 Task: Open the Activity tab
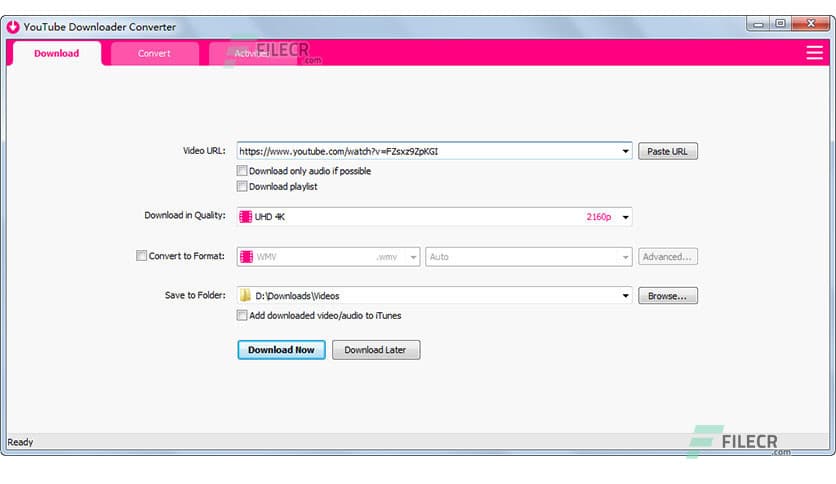tap(251, 53)
